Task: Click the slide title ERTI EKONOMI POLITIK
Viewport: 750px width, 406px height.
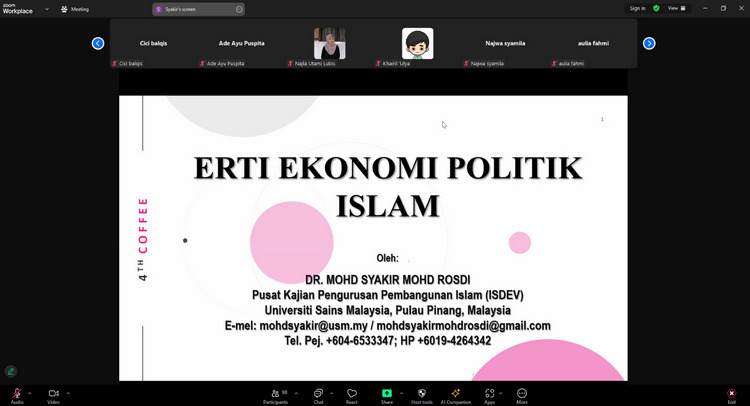Action: click(x=388, y=168)
